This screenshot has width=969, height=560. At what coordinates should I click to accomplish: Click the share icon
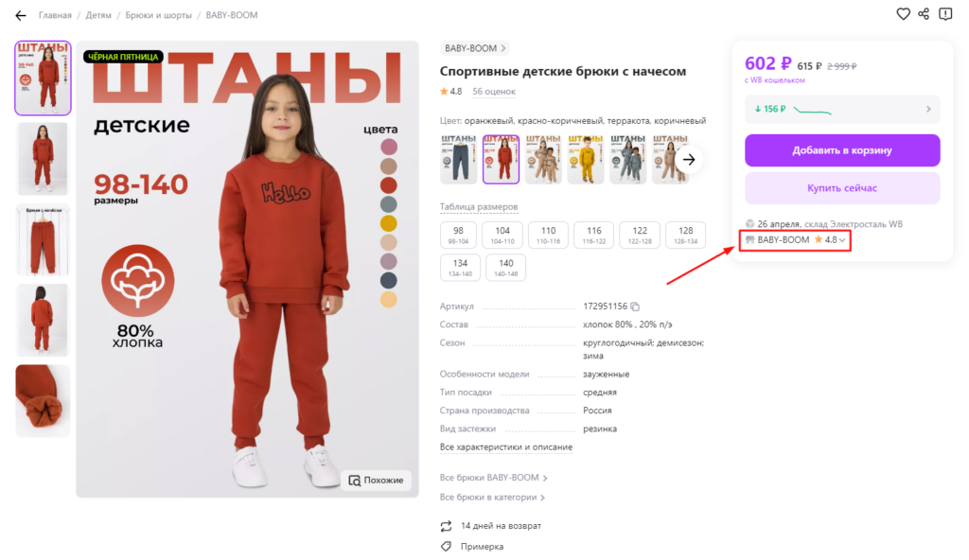coord(924,14)
